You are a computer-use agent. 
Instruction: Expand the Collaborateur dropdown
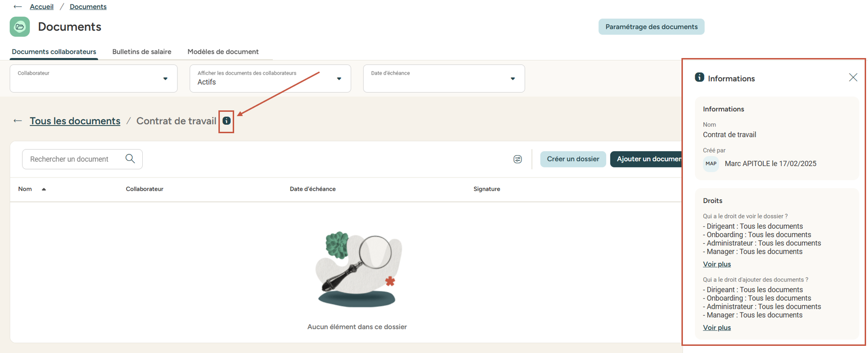click(x=165, y=78)
